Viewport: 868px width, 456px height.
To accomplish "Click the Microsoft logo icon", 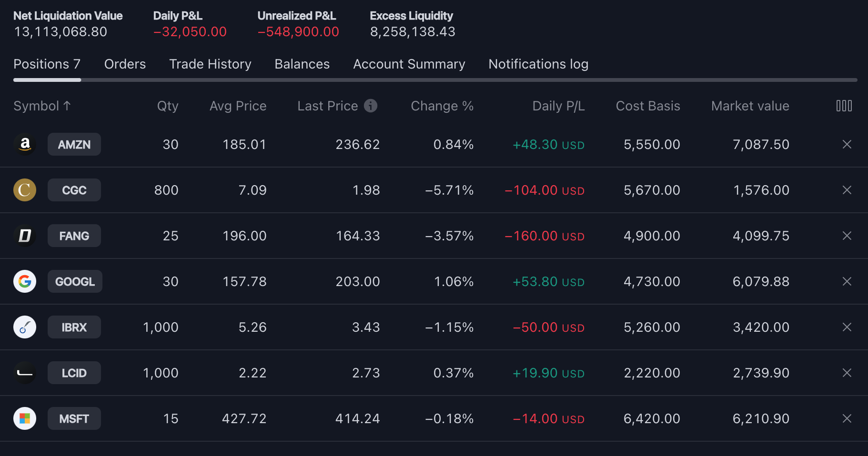I will [x=25, y=418].
